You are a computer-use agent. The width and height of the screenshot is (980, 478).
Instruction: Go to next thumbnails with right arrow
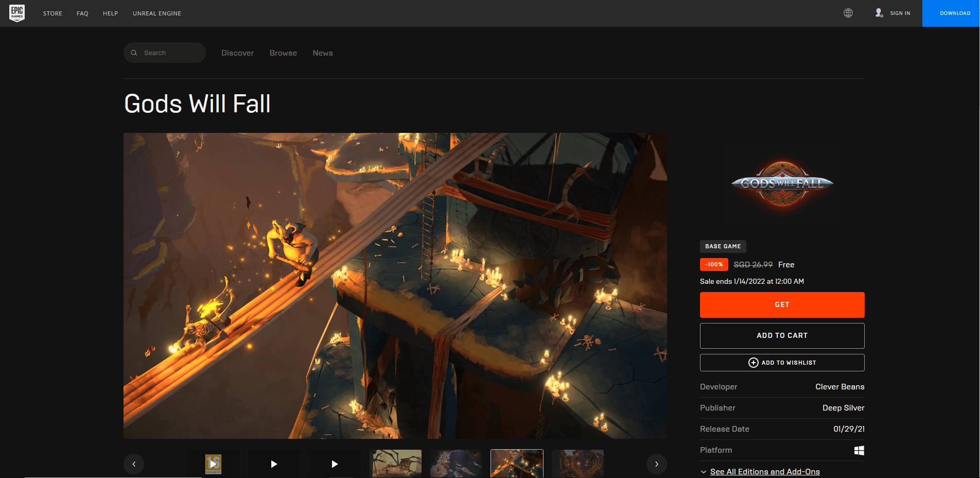[x=657, y=464]
